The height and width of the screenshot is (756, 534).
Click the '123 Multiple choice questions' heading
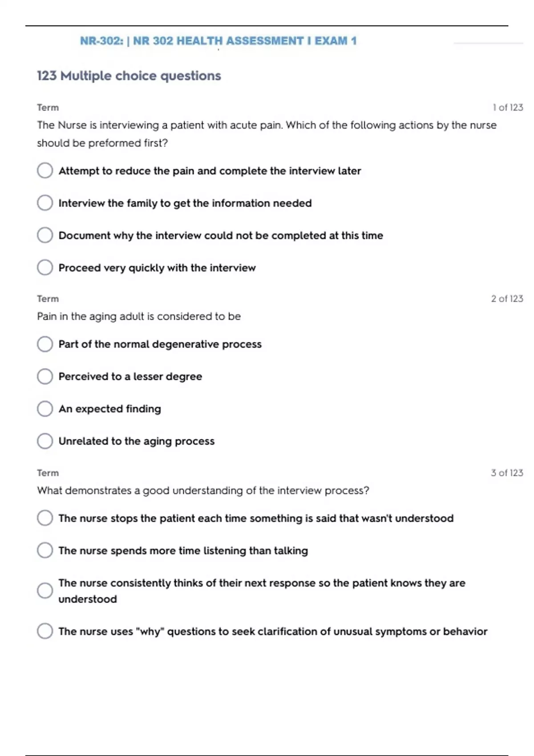click(x=129, y=76)
